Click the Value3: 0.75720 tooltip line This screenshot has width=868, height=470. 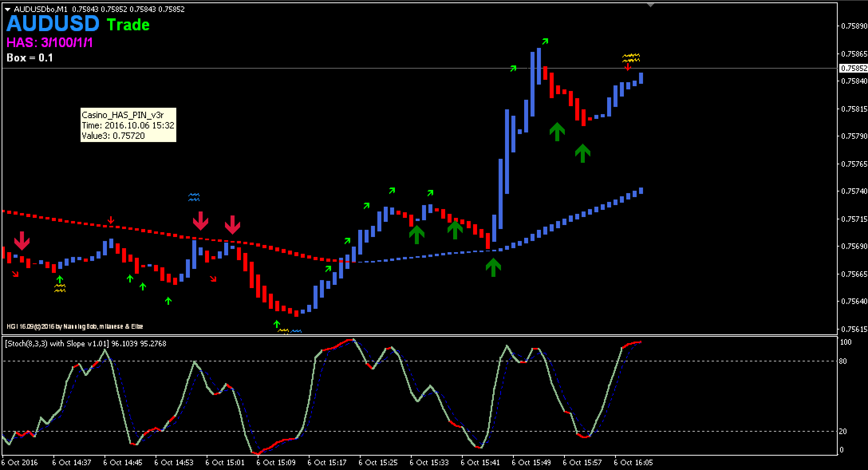click(x=113, y=136)
